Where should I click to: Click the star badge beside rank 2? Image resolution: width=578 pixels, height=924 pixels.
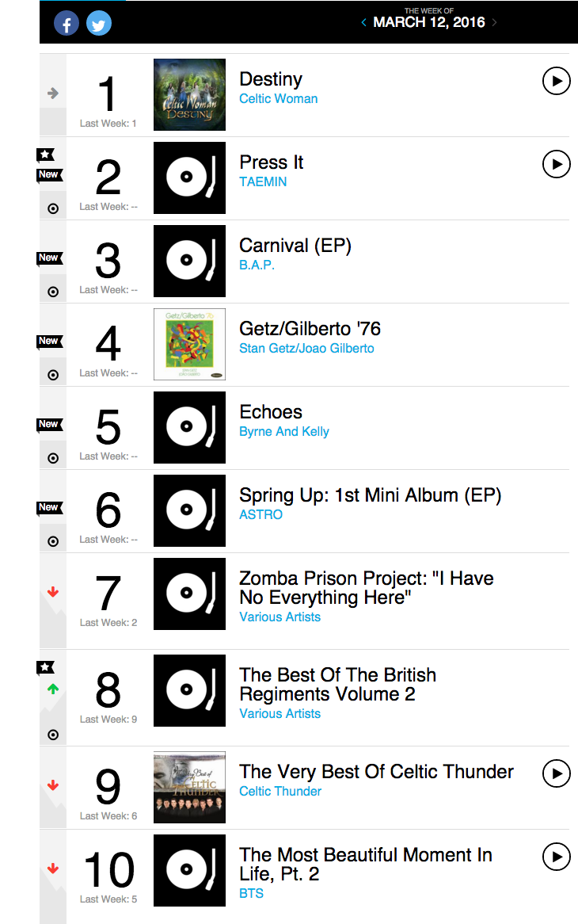(x=45, y=155)
